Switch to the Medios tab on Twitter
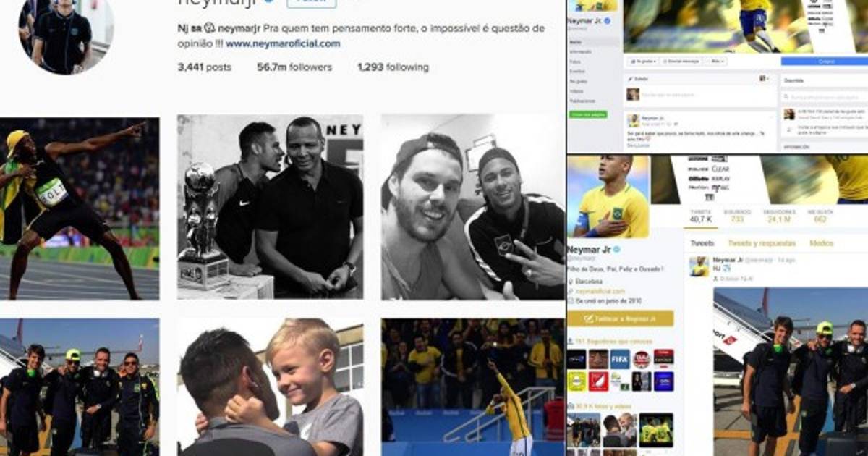 click(x=821, y=243)
